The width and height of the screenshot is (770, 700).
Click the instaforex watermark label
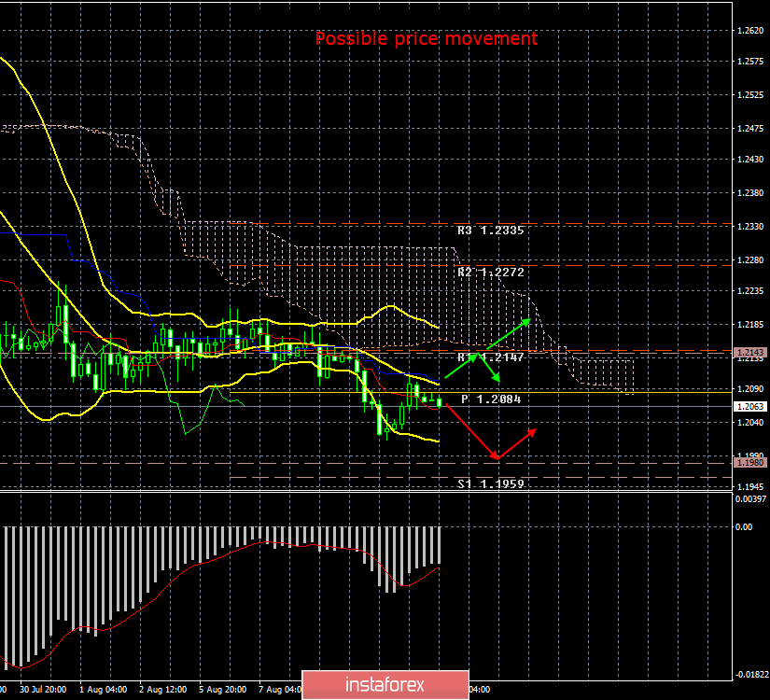[x=385, y=685]
